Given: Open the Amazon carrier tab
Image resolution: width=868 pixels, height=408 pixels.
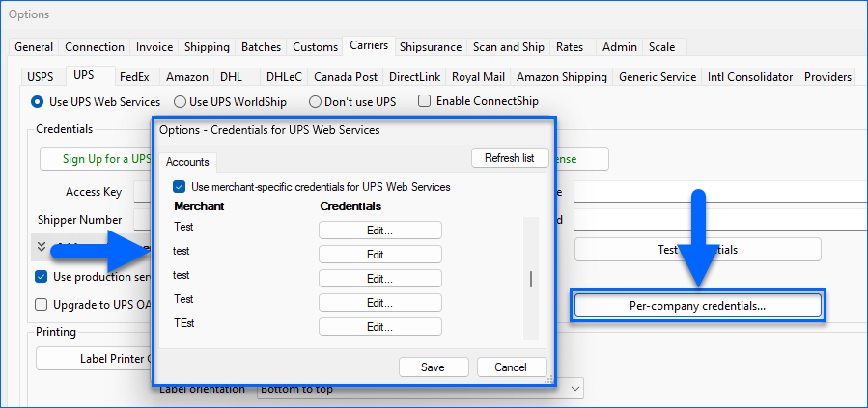Looking at the screenshot, I should tap(187, 77).
